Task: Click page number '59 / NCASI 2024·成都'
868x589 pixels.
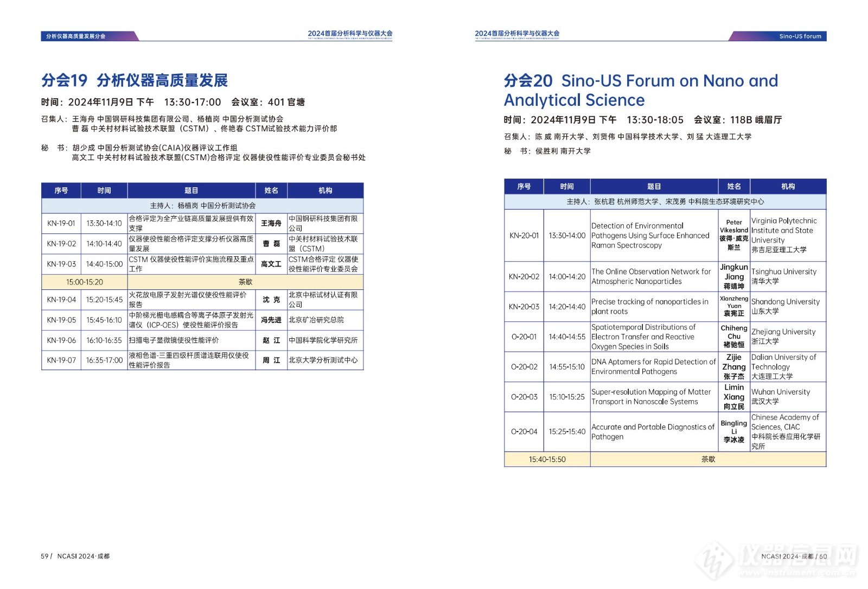Action: pos(75,556)
